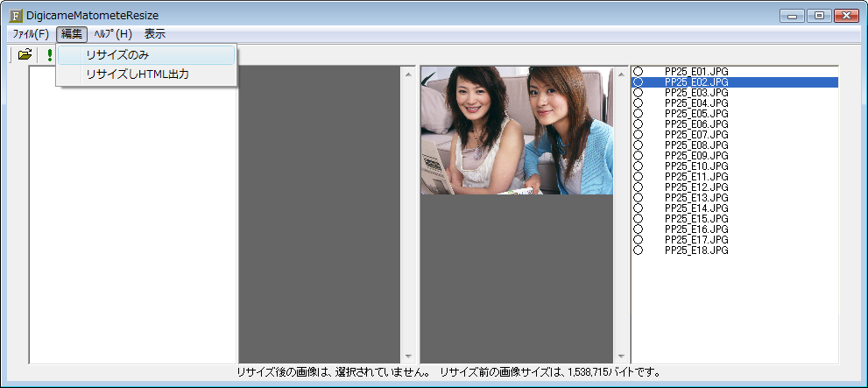Image resolution: width=868 pixels, height=388 pixels.
Task: Open the ヘルプ(H) menu
Action: pyautogui.click(x=113, y=34)
